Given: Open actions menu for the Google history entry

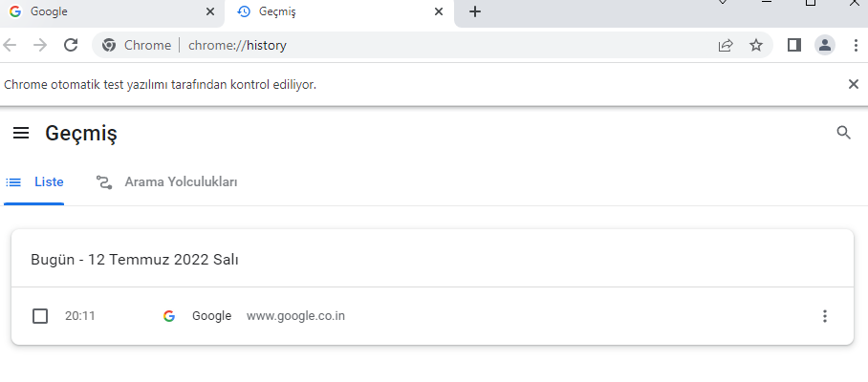Looking at the screenshot, I should tap(825, 316).
